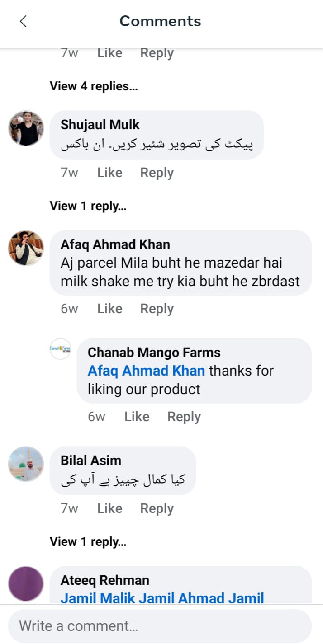The width and height of the screenshot is (323, 644).
Task: Click the Write a comment field
Action: point(160,626)
